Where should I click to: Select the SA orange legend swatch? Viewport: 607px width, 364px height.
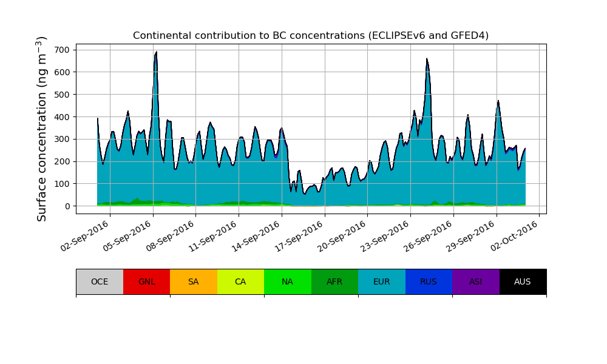(x=194, y=281)
